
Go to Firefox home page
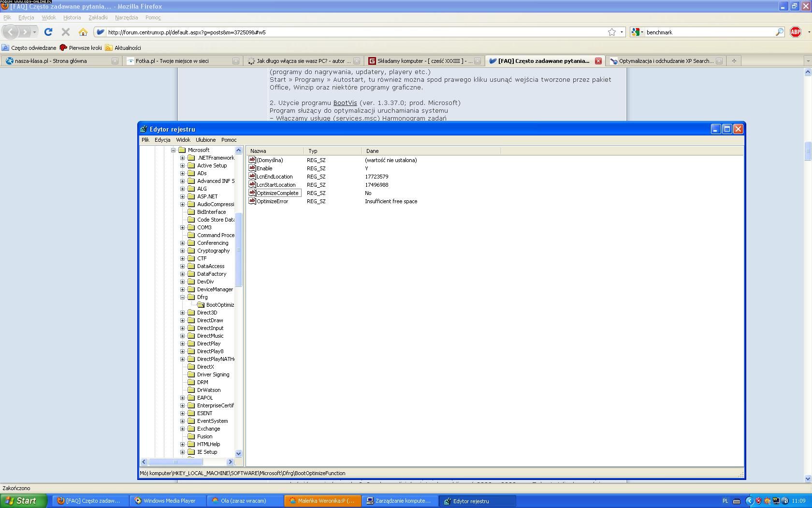(83, 32)
